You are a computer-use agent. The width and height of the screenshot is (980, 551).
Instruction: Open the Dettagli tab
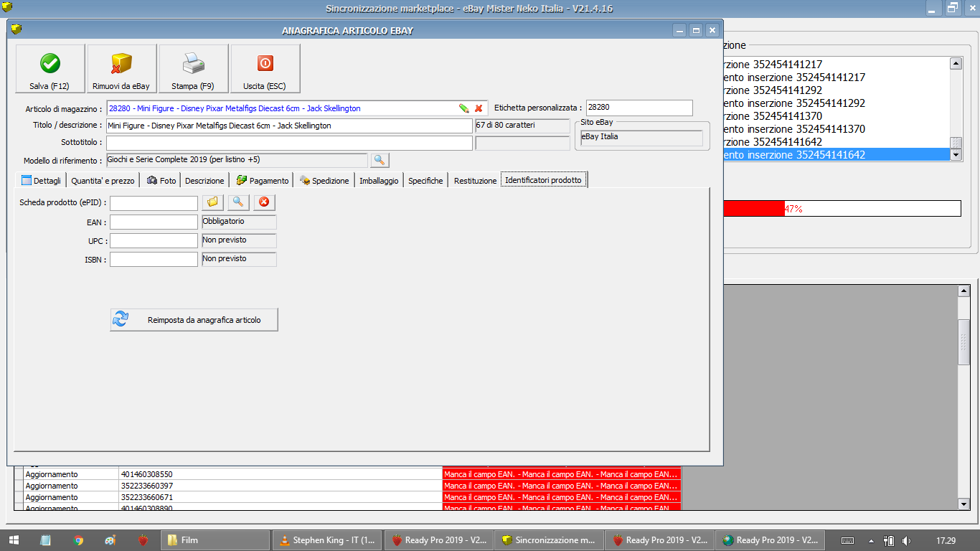coord(42,181)
